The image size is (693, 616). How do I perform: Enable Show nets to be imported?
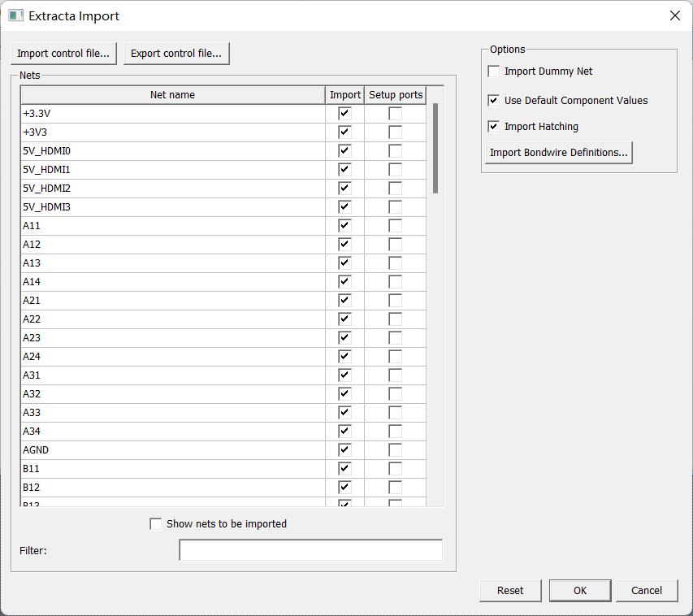pyautogui.click(x=155, y=523)
